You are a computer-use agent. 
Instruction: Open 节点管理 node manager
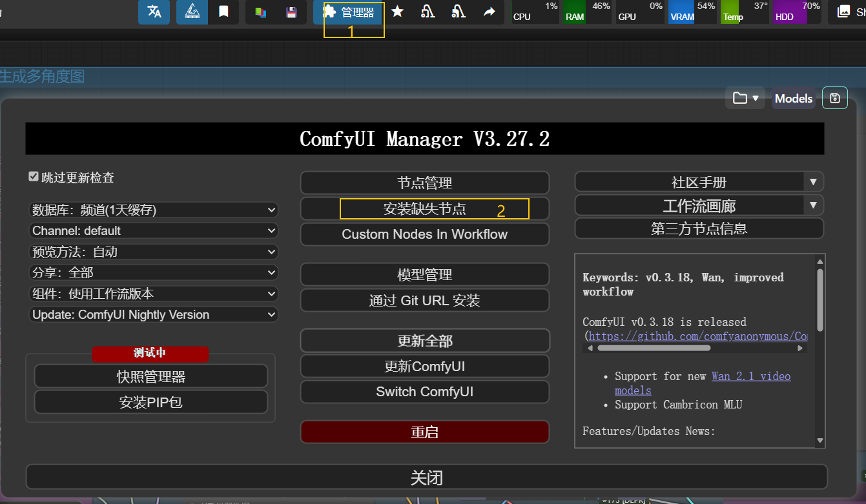coord(425,183)
